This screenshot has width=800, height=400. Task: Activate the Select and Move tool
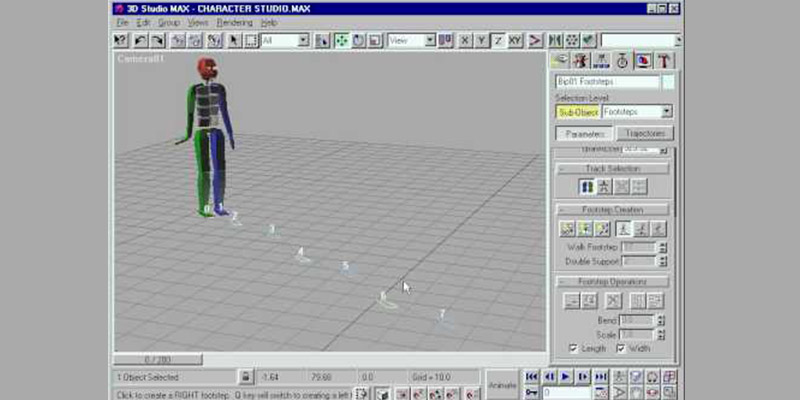pyautogui.click(x=341, y=40)
